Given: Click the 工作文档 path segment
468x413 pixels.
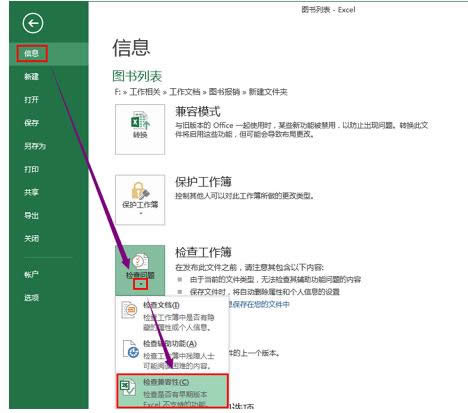Looking at the screenshot, I should [x=185, y=92].
